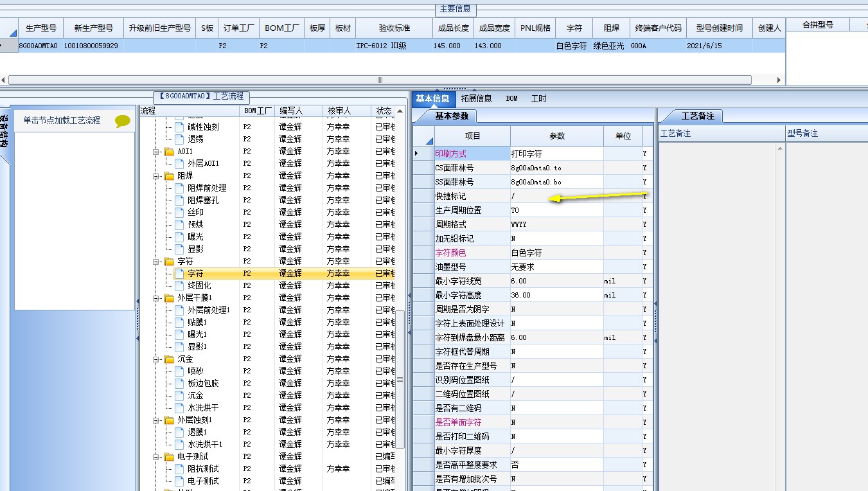This screenshot has width=868, height=491.
Task: Click the document icon beside 碱性蚀刻
Action: [x=179, y=127]
